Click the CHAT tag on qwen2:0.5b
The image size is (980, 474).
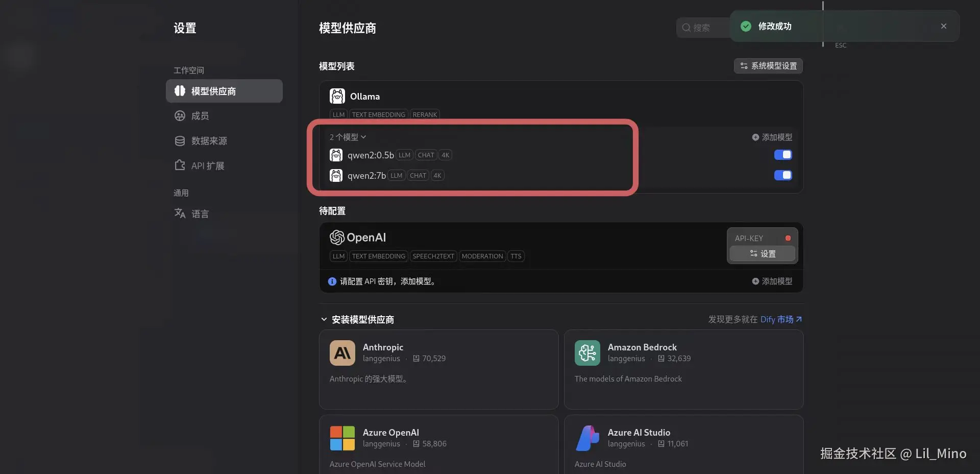tap(426, 155)
